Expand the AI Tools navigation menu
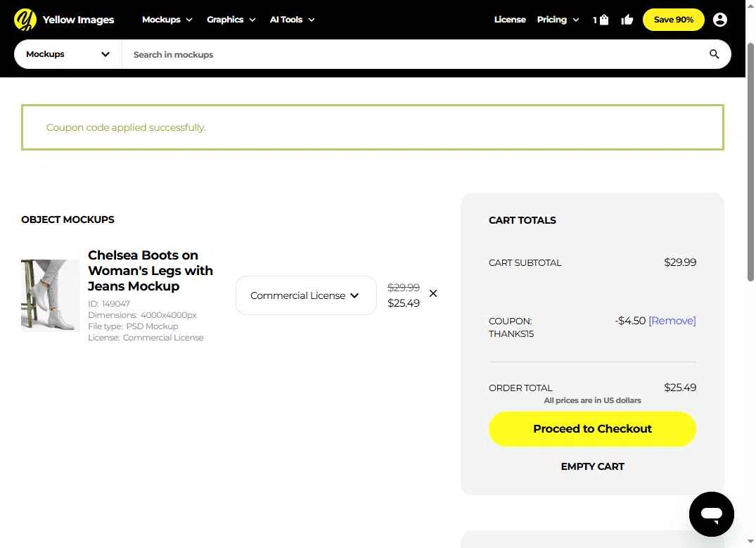Image resolution: width=756 pixels, height=548 pixels. click(x=292, y=20)
